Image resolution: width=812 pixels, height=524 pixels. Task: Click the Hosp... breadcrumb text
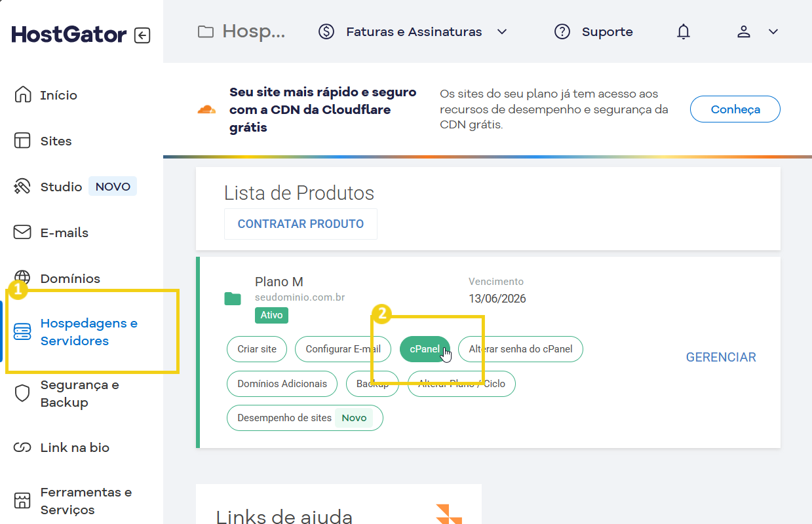pos(254,31)
